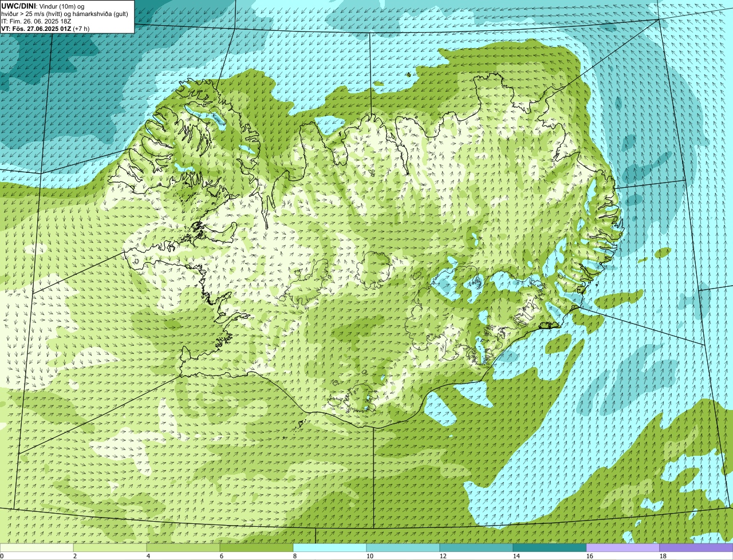This screenshot has width=733, height=560.
Task: Click the legend scale label '6'
Action: (222, 556)
